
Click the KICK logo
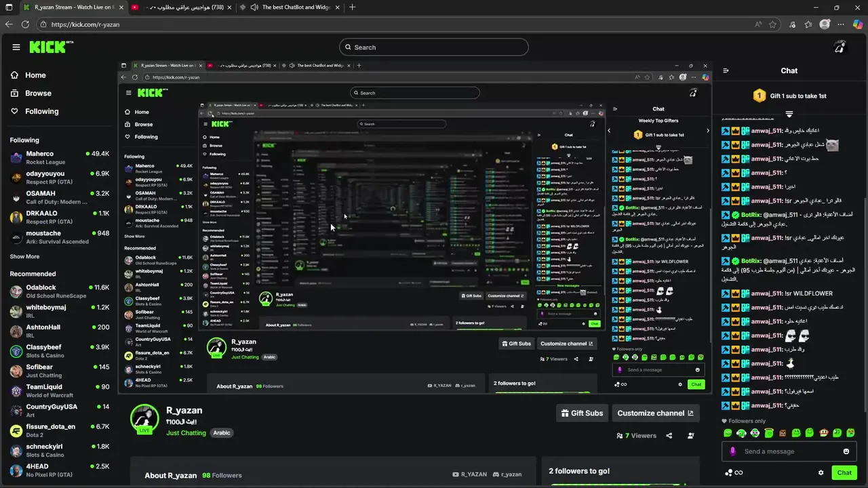52,47
